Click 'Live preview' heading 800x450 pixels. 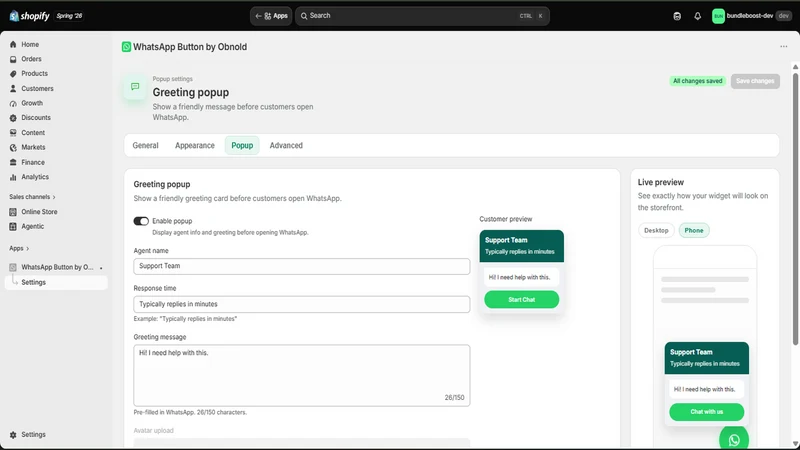pos(661,182)
